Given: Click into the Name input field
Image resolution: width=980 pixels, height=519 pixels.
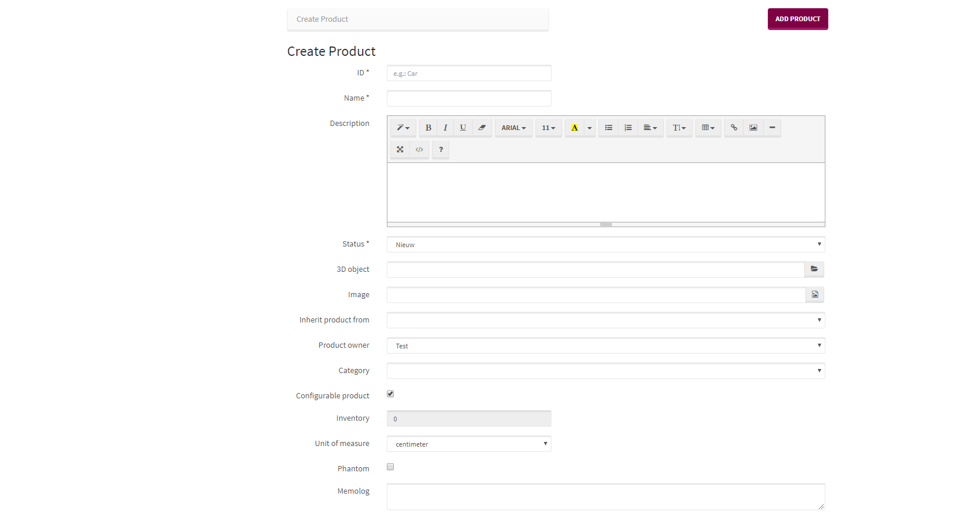Looking at the screenshot, I should (469, 98).
